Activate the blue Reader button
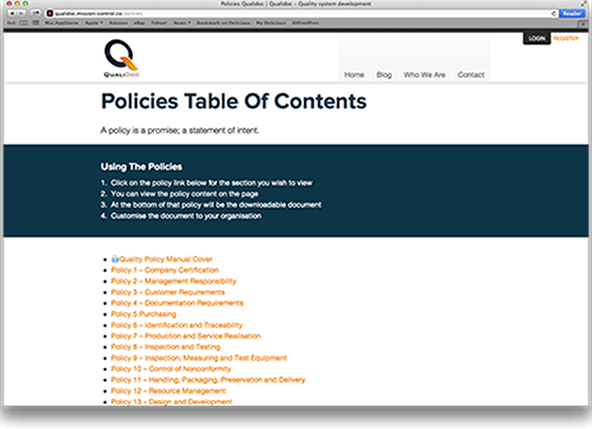Viewport: 592px width, 429px height. [572, 13]
